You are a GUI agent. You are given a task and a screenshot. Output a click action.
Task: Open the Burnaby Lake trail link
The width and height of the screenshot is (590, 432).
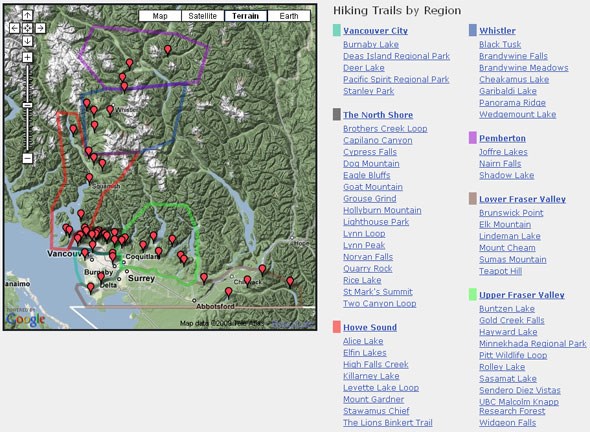coord(371,44)
